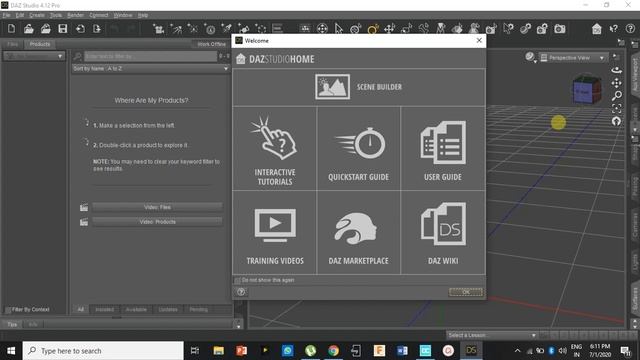Open the Daz Wiki tile
640x360 pixels.
point(443,233)
